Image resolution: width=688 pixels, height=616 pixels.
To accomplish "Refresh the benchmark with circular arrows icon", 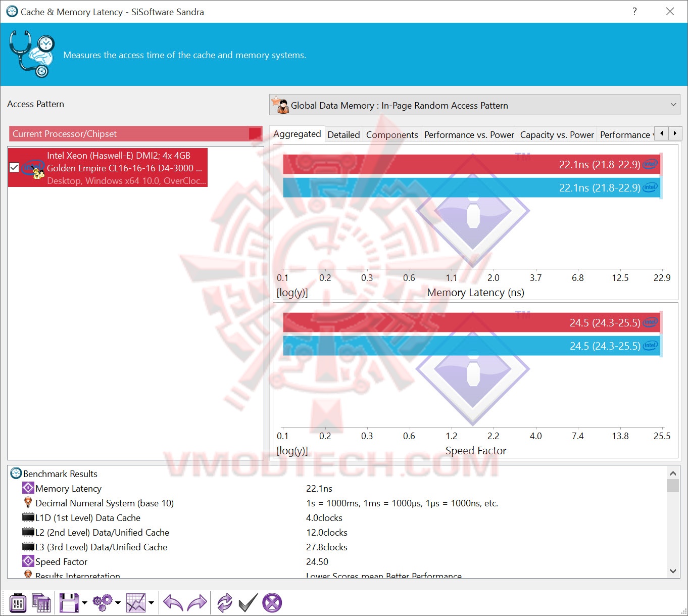I will point(224,603).
